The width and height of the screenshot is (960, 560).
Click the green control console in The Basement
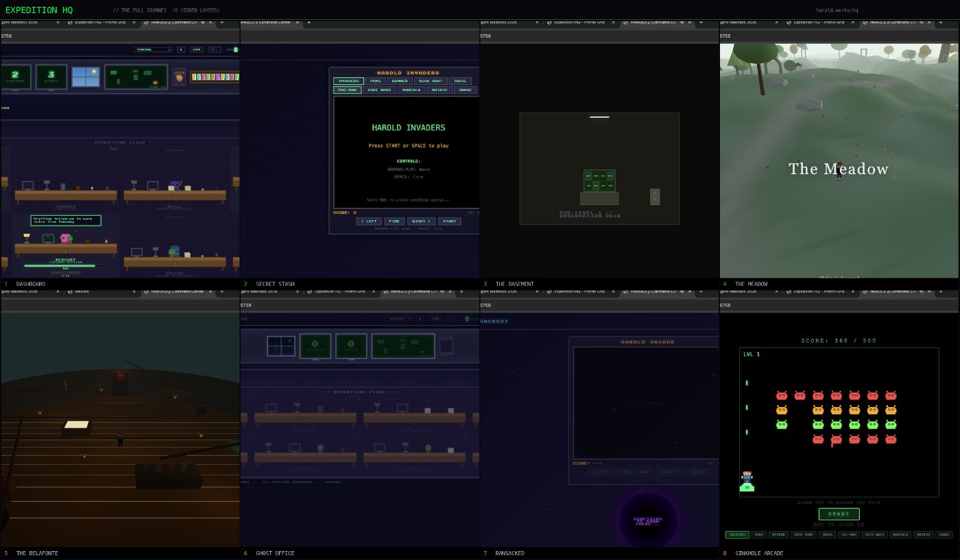click(x=599, y=181)
